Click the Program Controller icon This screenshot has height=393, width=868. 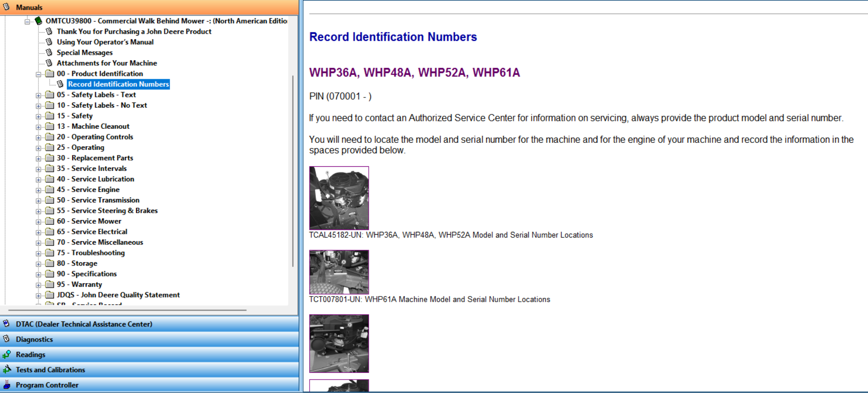click(7, 385)
